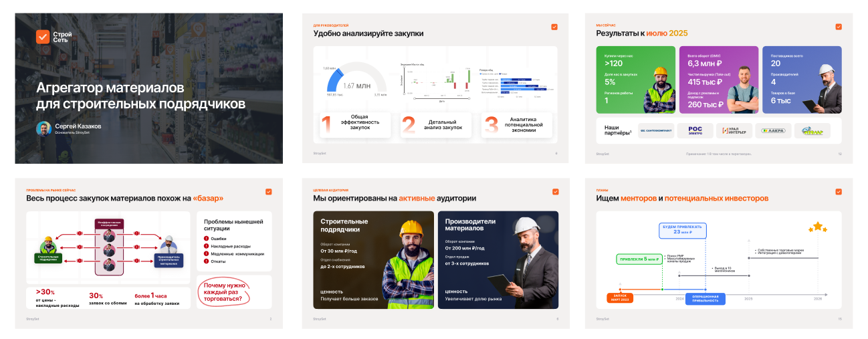Click the green 'ПРИВЛЕКЛИ 5 млн ₽' label

click(x=639, y=259)
